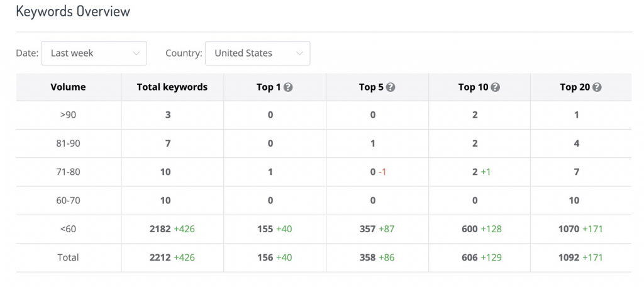Select the Total keywords column header
The image size is (644, 287).
point(172,87)
